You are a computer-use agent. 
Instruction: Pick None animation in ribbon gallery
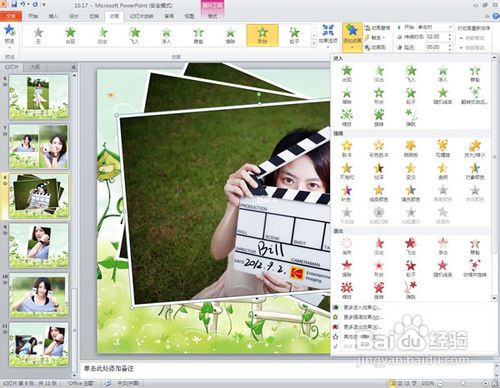38,35
